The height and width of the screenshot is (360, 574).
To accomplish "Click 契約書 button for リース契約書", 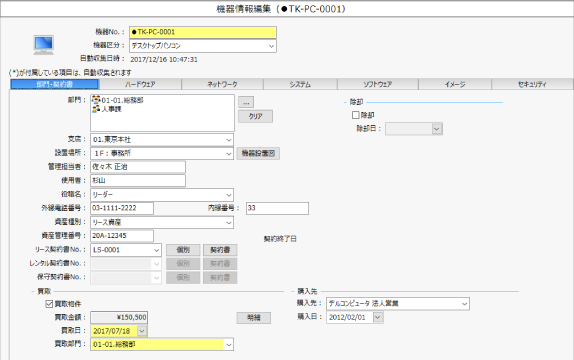I will coord(220,250).
